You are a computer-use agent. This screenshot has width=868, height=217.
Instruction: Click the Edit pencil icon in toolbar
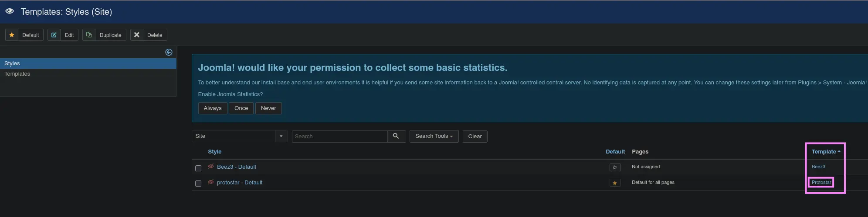tap(54, 35)
